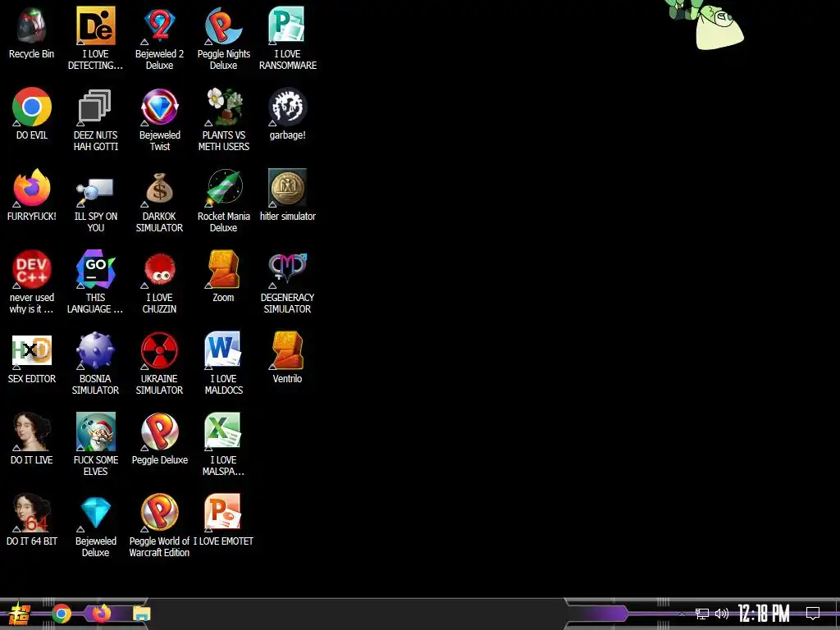Click the HxD SEX EDITOR icon
Image resolution: width=840 pixels, height=630 pixels.
click(32, 350)
